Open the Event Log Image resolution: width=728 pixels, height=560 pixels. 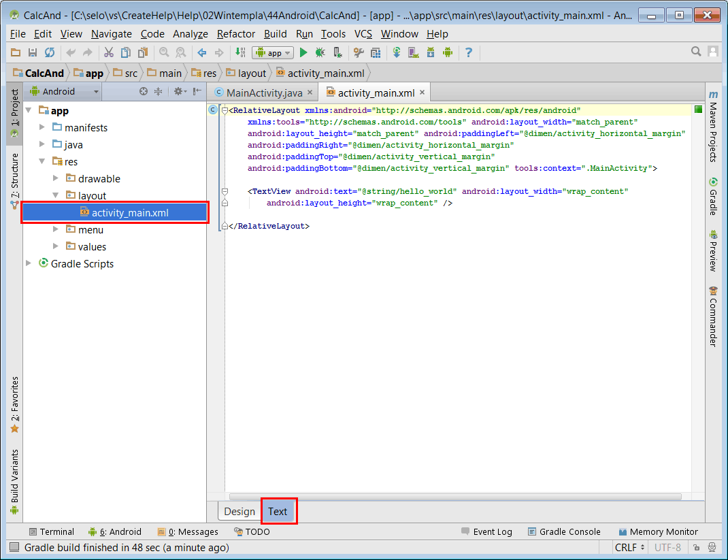tap(486, 531)
